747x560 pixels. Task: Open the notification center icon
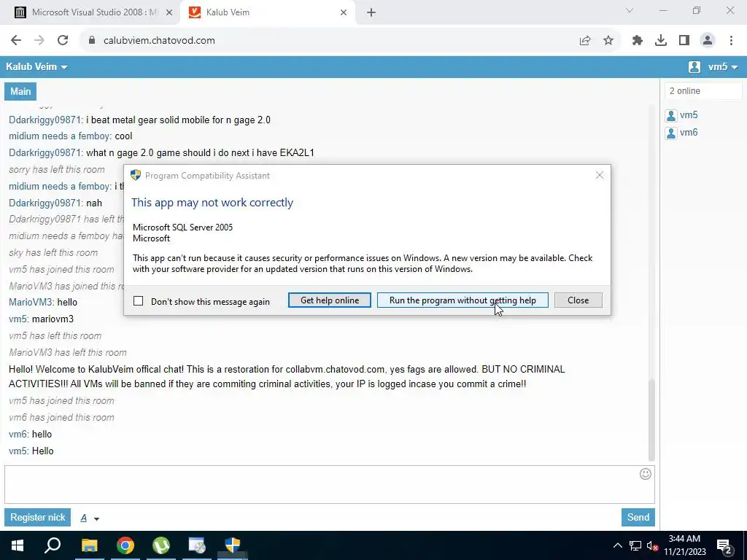coord(724,546)
